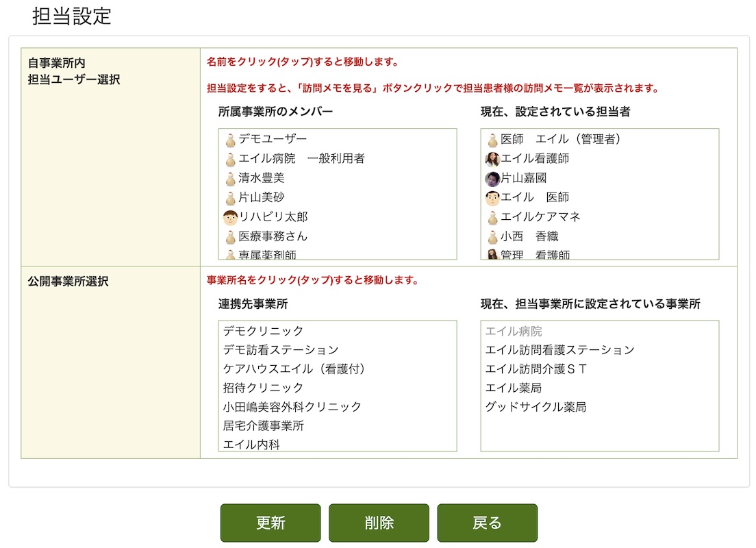Select デモクリニック in the 連携先事業所 list
Screen dimensions: 756x548
pyautogui.click(x=263, y=331)
